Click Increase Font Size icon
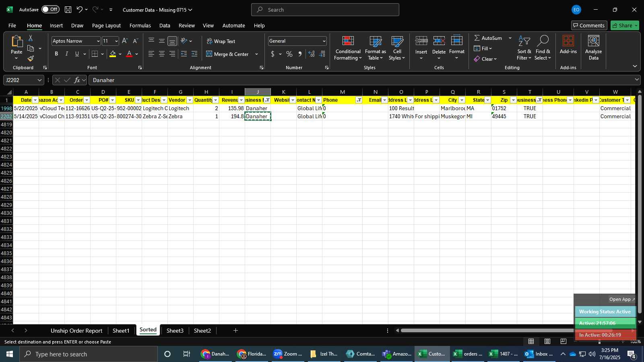Screen dimensions: 644x362 click(125, 41)
